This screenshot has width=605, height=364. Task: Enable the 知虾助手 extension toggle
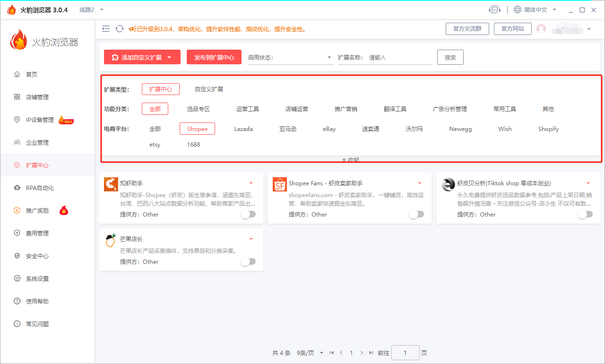(248, 214)
